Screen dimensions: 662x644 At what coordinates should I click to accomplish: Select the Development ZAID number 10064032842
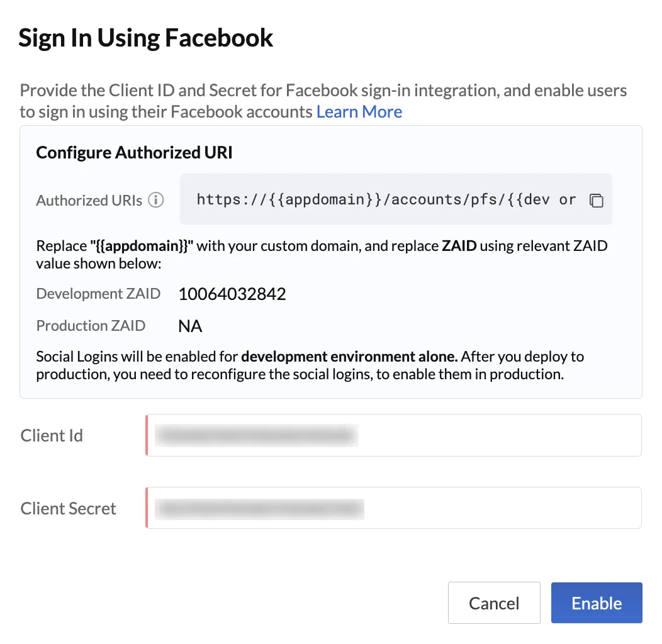pyautogui.click(x=232, y=294)
